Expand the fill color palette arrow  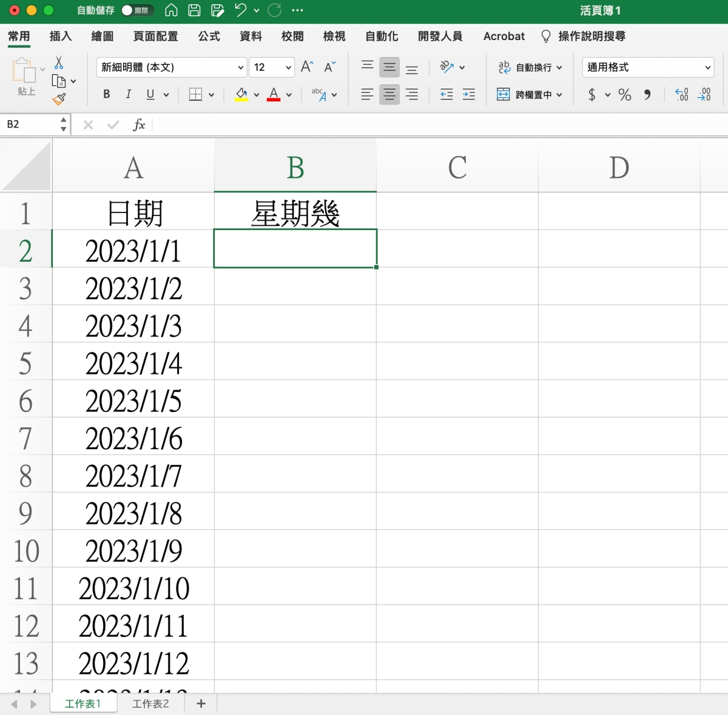click(257, 95)
